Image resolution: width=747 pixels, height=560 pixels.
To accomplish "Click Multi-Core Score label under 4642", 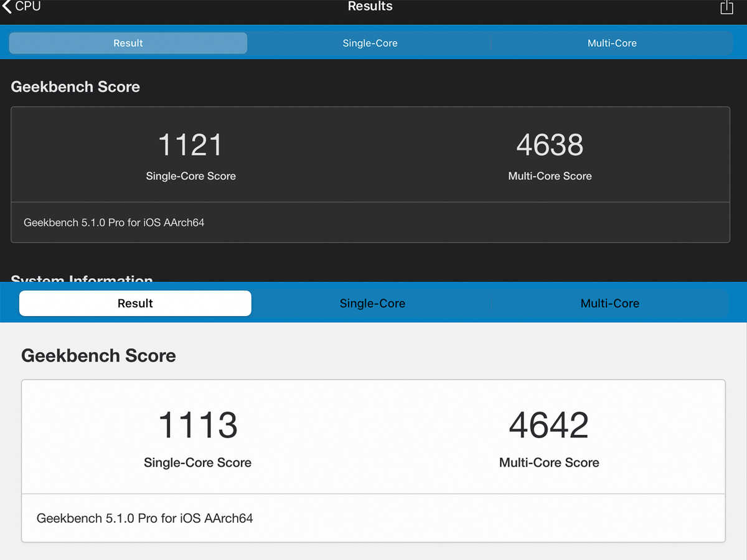I will click(549, 462).
